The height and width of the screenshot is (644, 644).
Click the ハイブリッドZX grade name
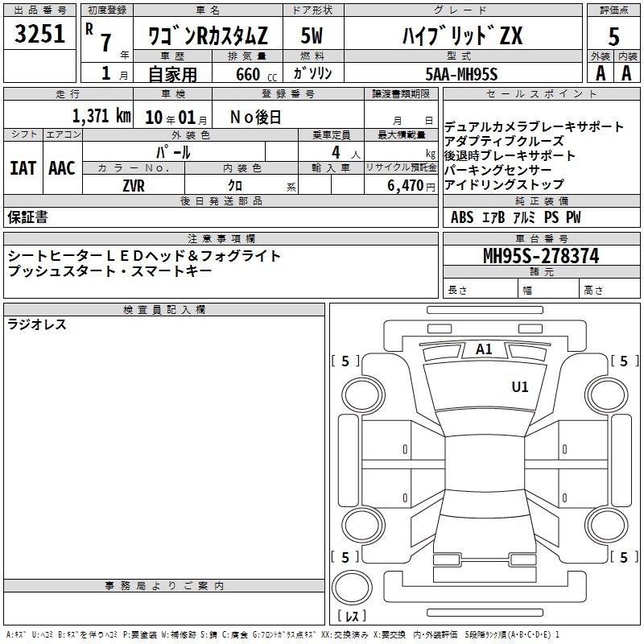(461, 36)
